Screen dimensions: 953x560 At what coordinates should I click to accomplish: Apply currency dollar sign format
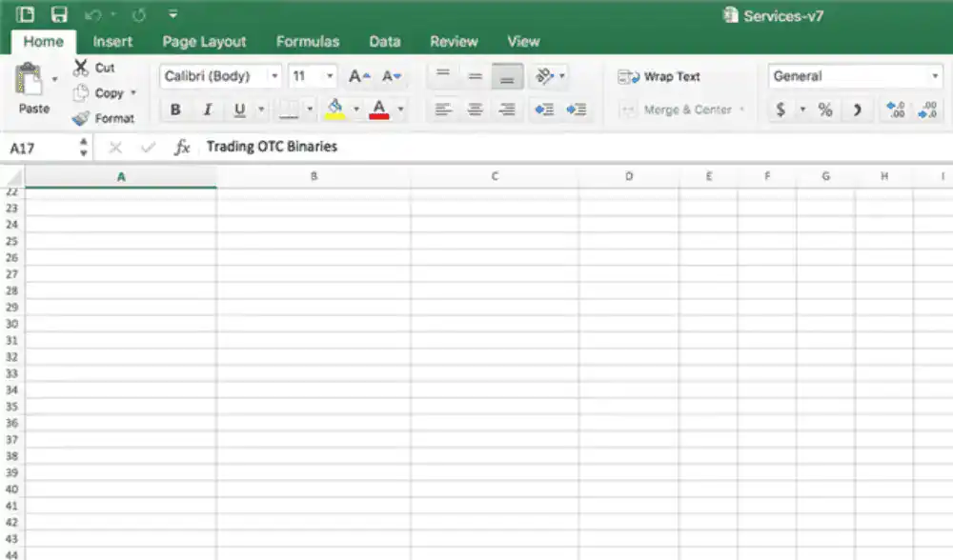781,110
